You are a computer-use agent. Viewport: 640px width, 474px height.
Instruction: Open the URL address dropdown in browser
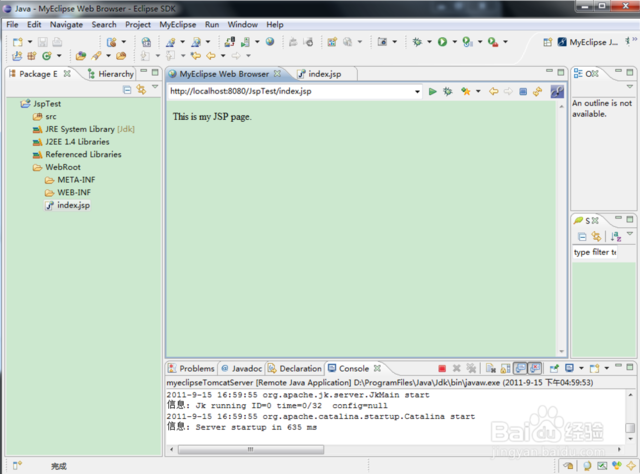pyautogui.click(x=417, y=91)
